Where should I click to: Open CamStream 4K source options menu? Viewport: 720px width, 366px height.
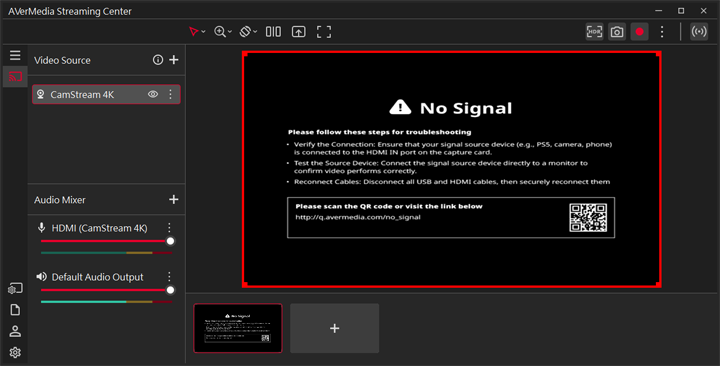point(170,94)
